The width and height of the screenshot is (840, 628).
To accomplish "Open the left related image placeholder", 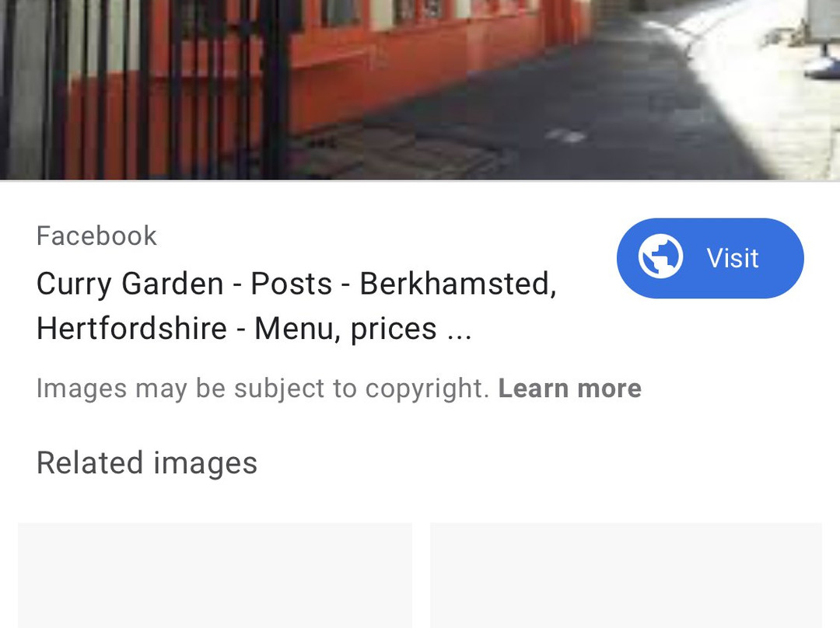I will pyautogui.click(x=215, y=575).
